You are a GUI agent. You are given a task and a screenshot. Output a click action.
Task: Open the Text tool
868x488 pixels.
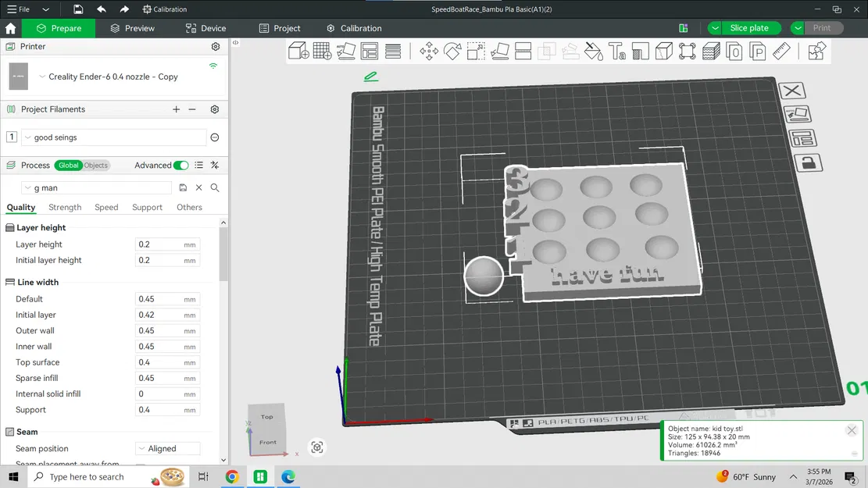coord(617,51)
